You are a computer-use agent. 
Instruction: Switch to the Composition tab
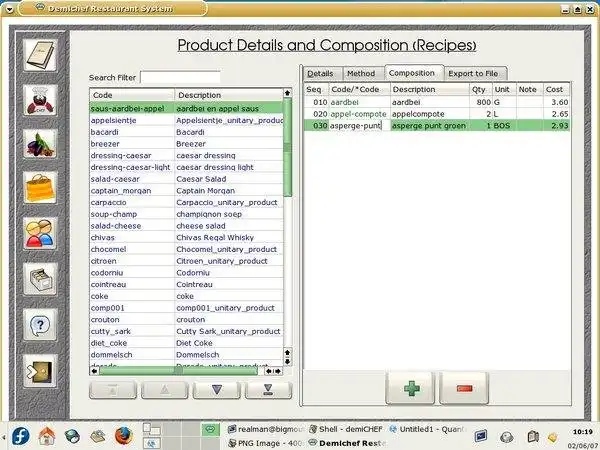click(x=412, y=73)
